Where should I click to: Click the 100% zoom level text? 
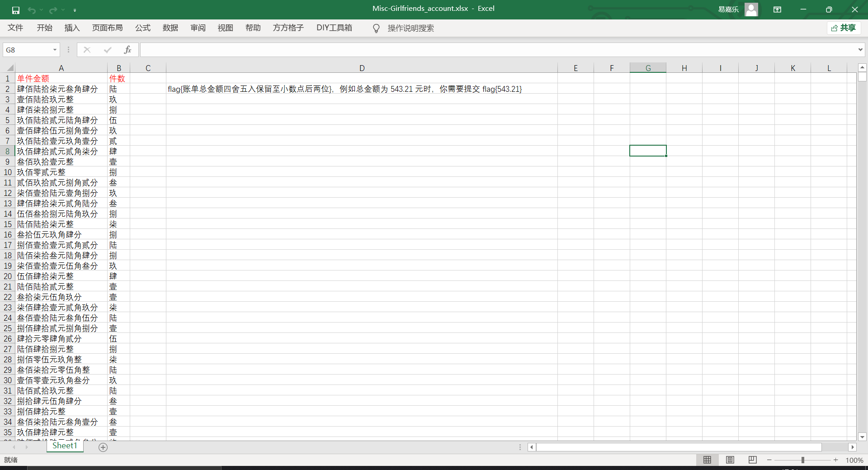click(x=854, y=460)
